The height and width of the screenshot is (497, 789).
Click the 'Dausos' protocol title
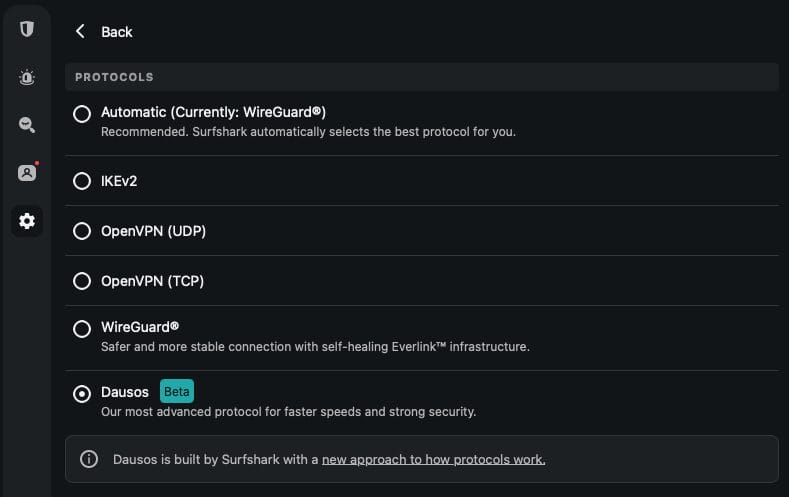(125, 392)
